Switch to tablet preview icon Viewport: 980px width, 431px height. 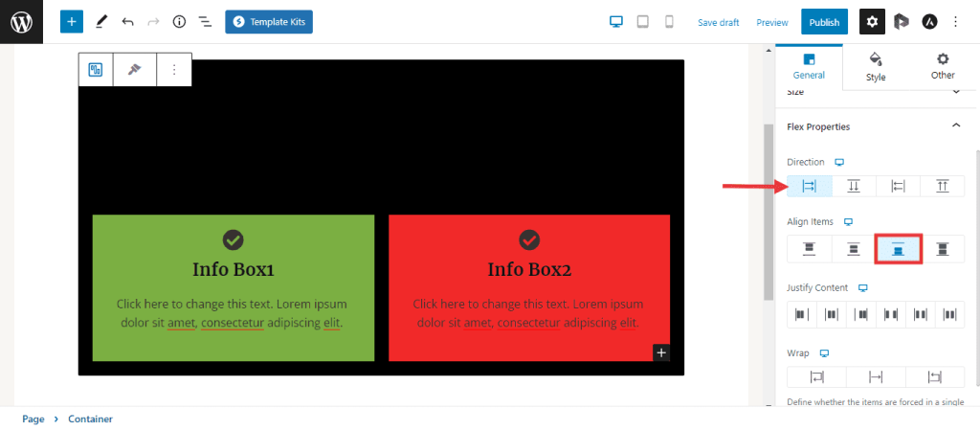[x=643, y=21]
